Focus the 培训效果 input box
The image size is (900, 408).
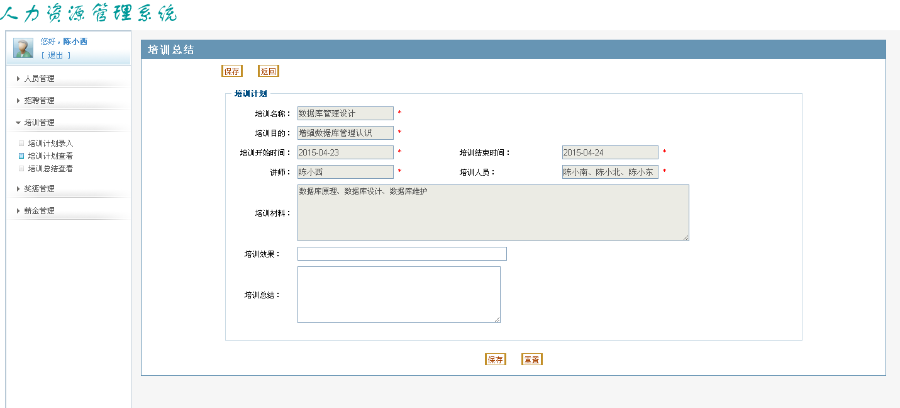click(402, 254)
